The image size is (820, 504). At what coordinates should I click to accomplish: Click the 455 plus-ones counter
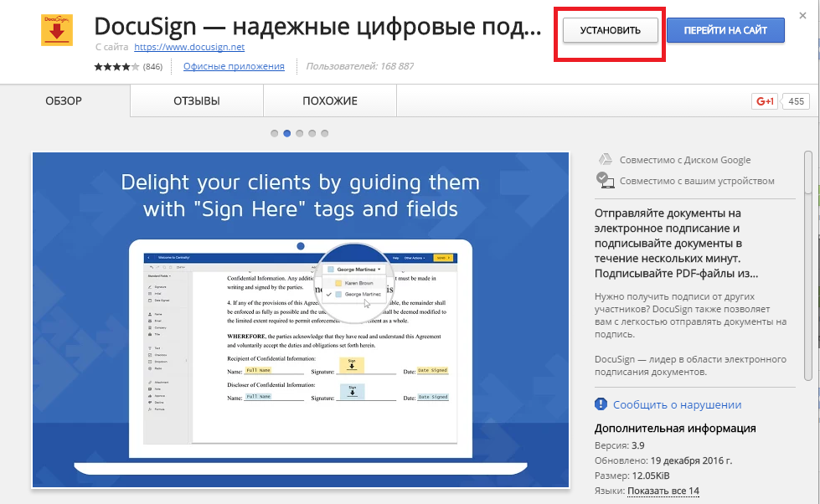coord(796,101)
